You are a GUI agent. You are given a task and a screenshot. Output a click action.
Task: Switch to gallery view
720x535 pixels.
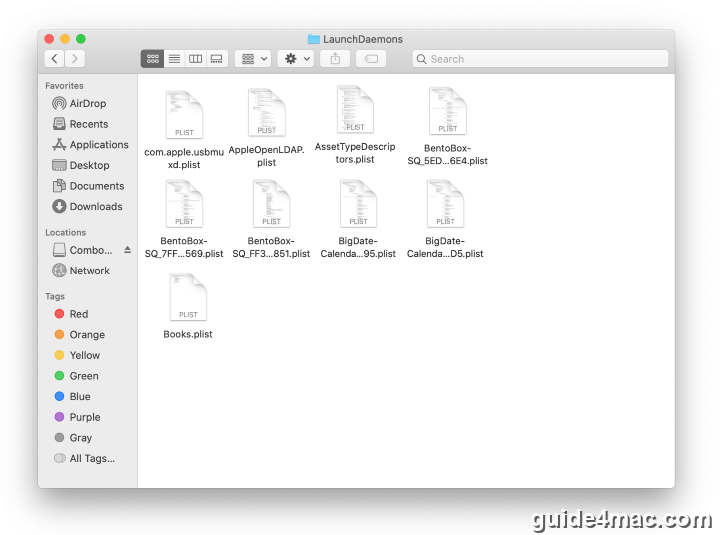[217, 59]
